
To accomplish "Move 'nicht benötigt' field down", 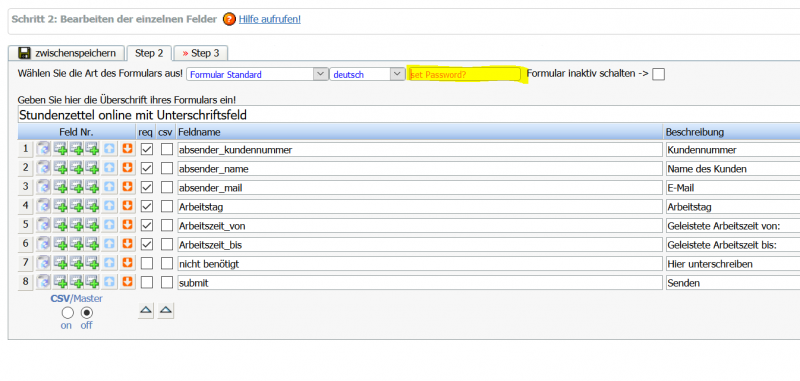I will click(128, 263).
